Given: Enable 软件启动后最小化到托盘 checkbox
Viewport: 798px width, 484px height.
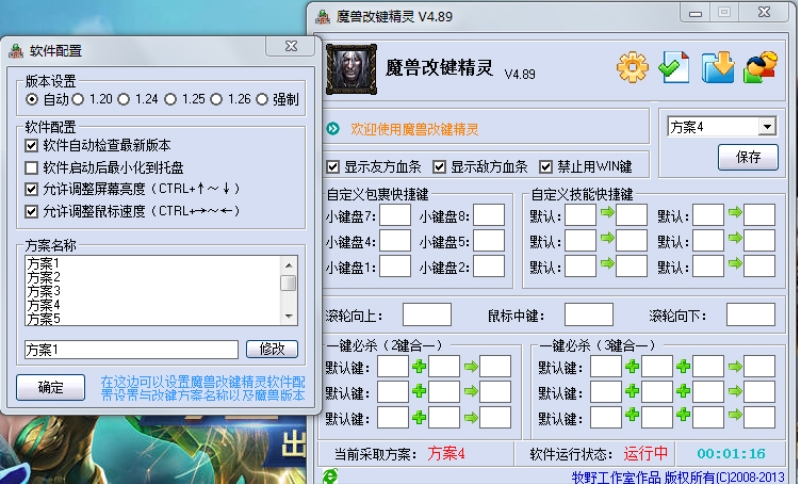Looking at the screenshot, I should click(32, 167).
